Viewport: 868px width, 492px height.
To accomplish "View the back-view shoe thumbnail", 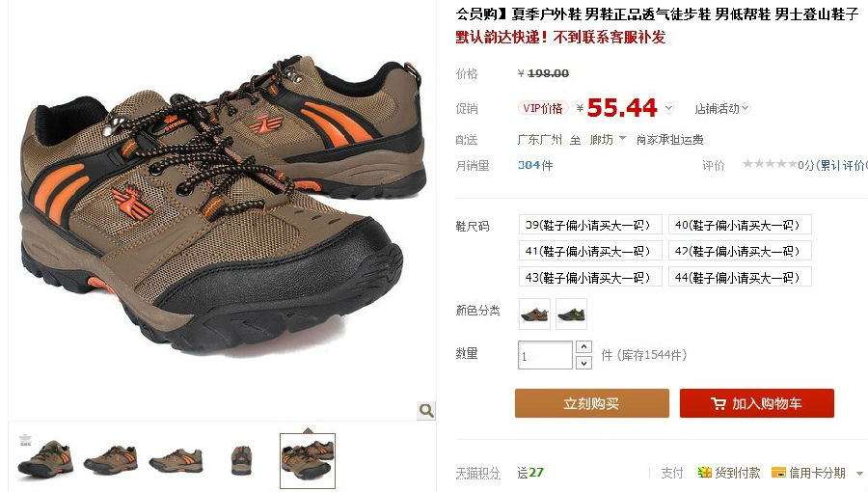I will coord(241,460).
